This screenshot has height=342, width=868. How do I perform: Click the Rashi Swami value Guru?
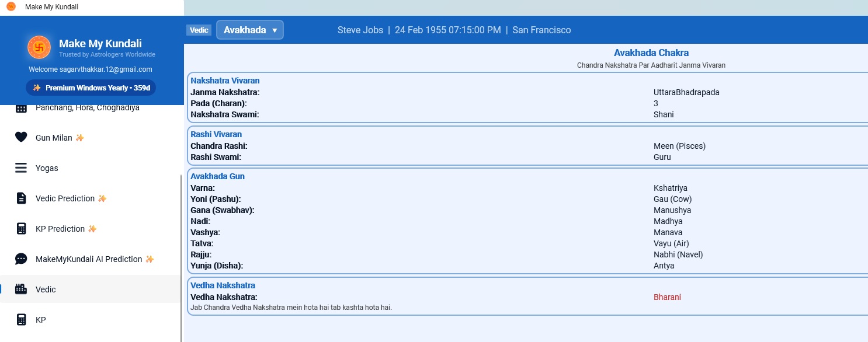click(662, 157)
